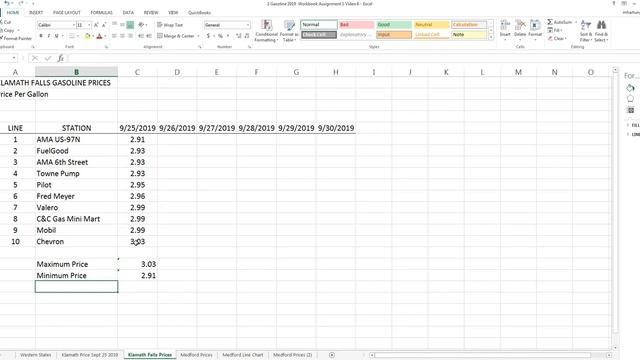Image resolution: width=640 pixels, height=360 pixels.
Task: Open Conditional Formatting
Action: pos(266,31)
